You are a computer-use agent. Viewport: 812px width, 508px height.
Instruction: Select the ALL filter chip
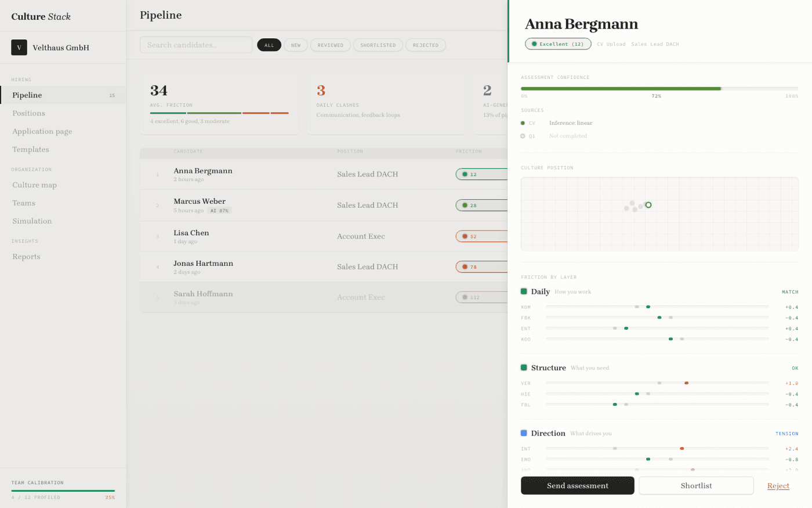click(x=269, y=45)
